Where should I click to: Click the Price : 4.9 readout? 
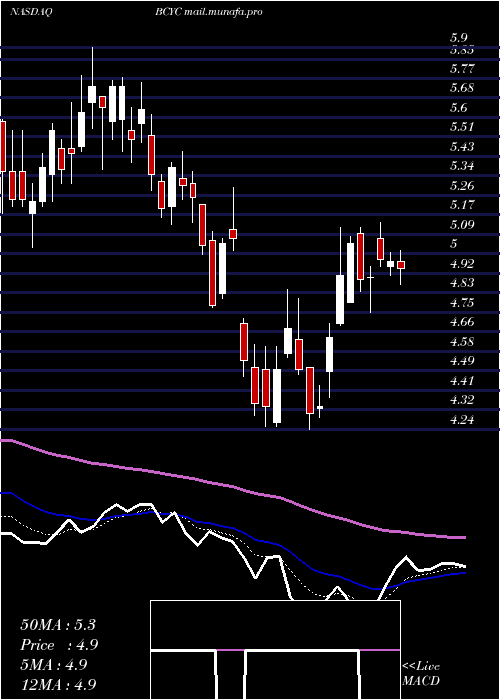tap(59, 645)
